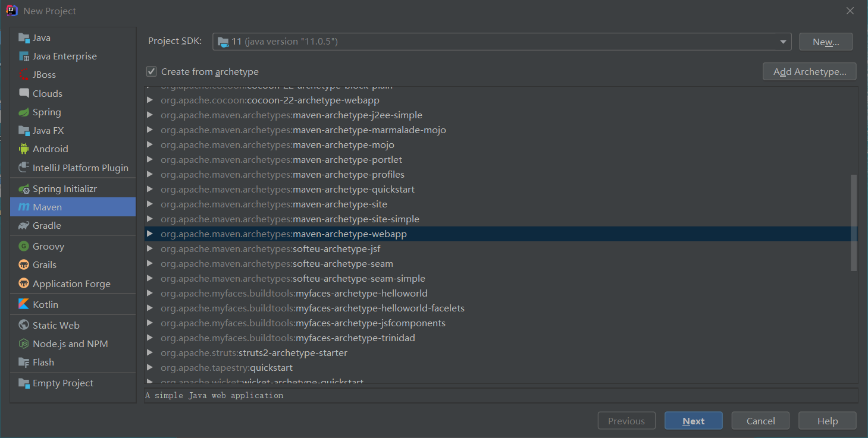Expand the maven-archetype-webapp entry
Image resolution: width=868 pixels, height=438 pixels.
(x=150, y=234)
